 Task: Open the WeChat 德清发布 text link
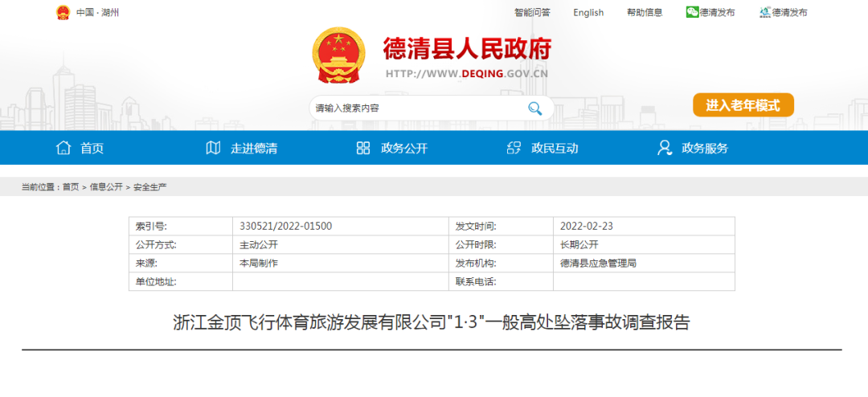pyautogui.click(x=718, y=13)
